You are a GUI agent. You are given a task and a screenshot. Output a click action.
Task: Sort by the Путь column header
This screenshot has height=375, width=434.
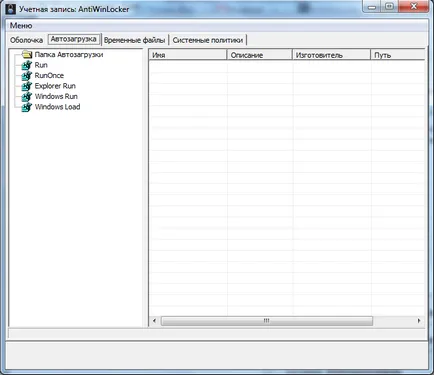(x=398, y=55)
